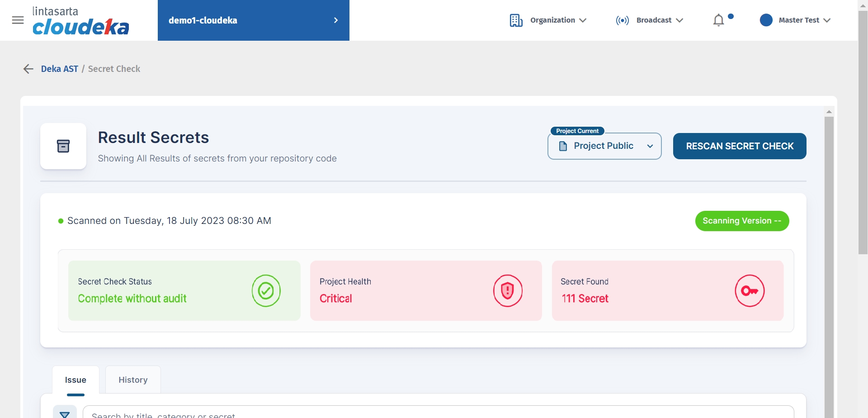Click the green checkmark status icon
This screenshot has width=868, height=418.
pos(266,290)
